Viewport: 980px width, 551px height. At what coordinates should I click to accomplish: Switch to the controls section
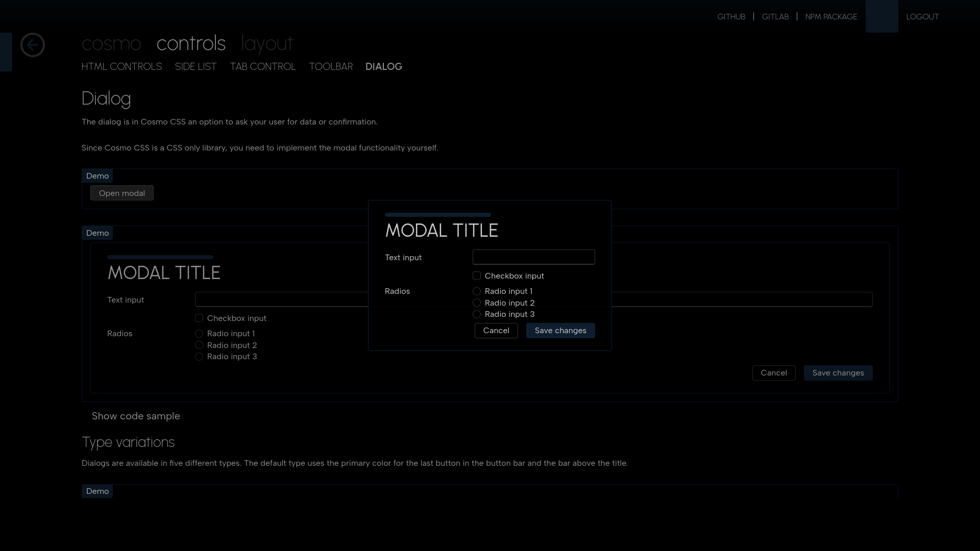pyautogui.click(x=191, y=43)
